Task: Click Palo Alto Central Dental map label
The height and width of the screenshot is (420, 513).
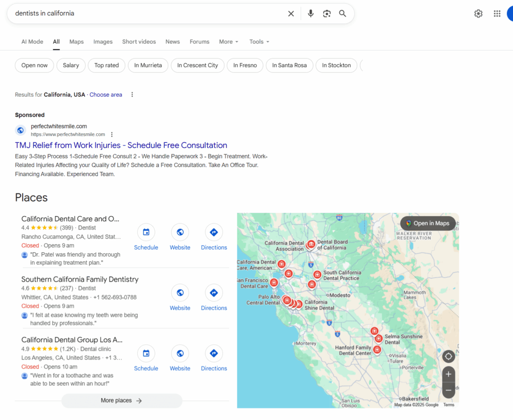Action: pos(263,300)
